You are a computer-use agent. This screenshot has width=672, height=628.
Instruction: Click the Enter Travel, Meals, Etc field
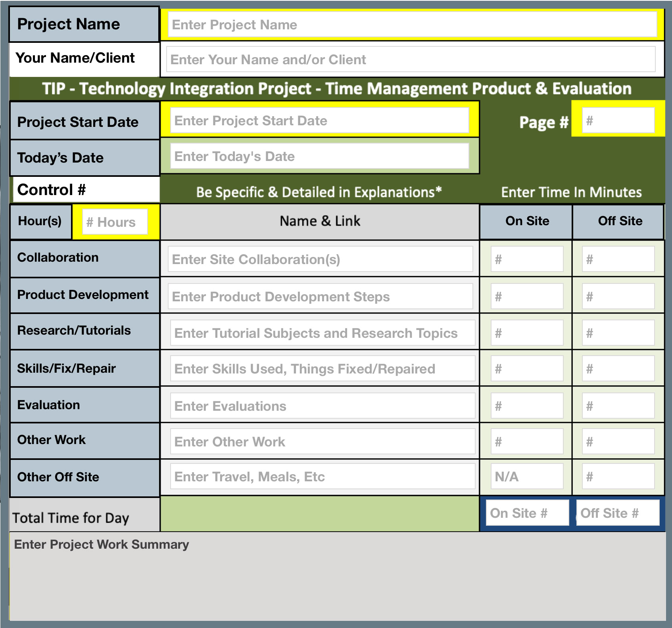click(323, 476)
